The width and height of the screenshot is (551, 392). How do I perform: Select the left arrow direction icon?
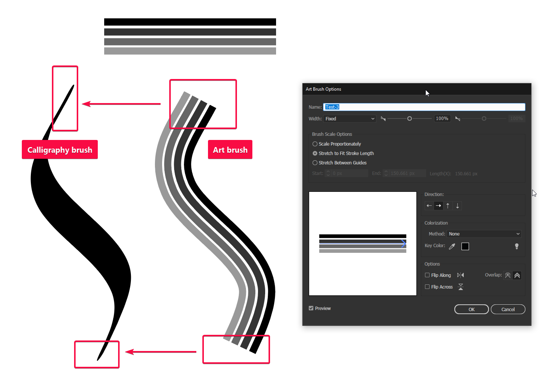click(x=429, y=206)
